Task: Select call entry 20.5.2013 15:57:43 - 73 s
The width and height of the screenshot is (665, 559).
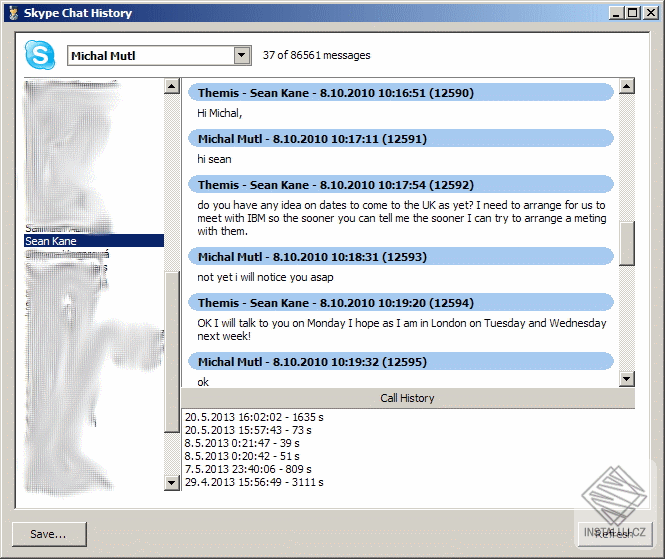Action: pyautogui.click(x=248, y=430)
